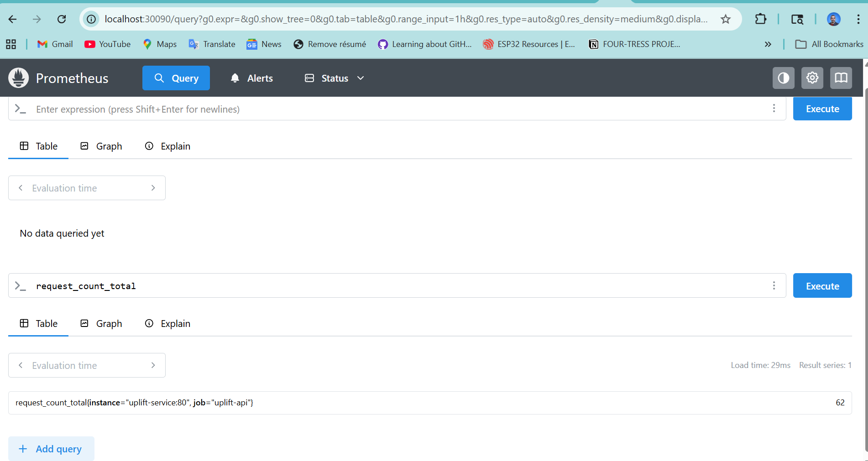Reload the page in the browser
This screenshot has height=461, width=868.
(x=62, y=19)
